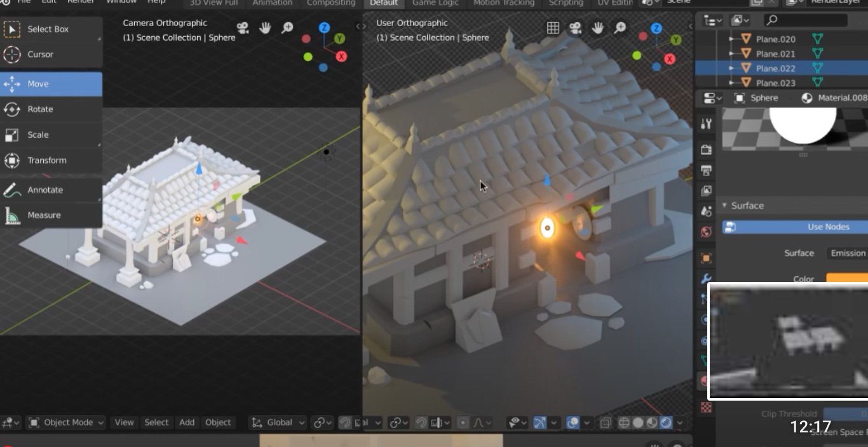
Task: Select the Annotate tool
Action: (51, 190)
